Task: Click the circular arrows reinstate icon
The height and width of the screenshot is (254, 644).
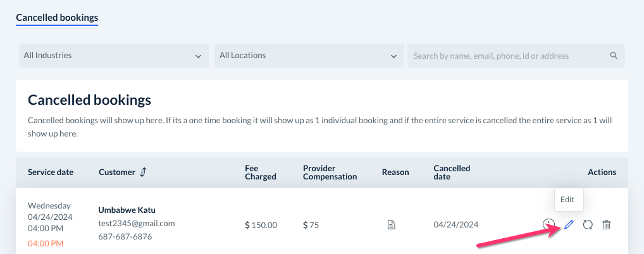Action: click(x=587, y=224)
